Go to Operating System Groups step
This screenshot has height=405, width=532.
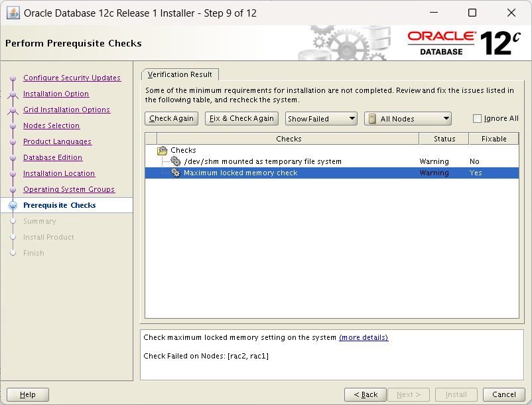69,189
